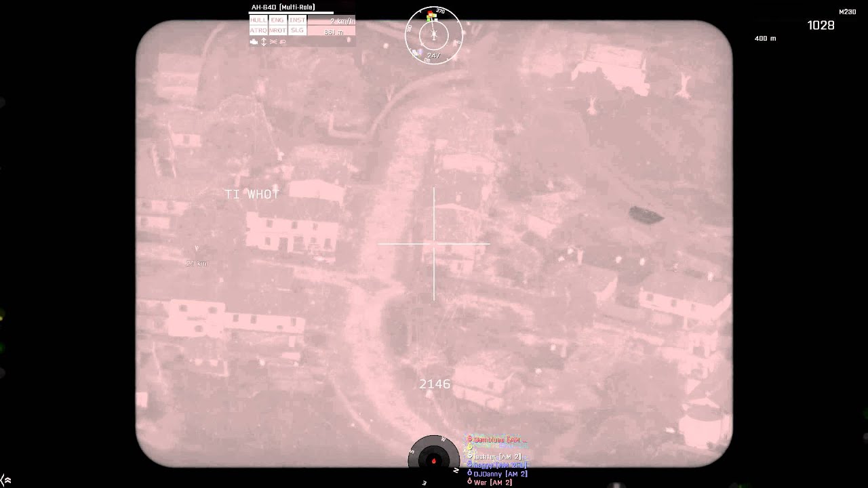This screenshot has height=488, width=868.
Task: Click the TI WHOT vision mode label
Action: 252,195
